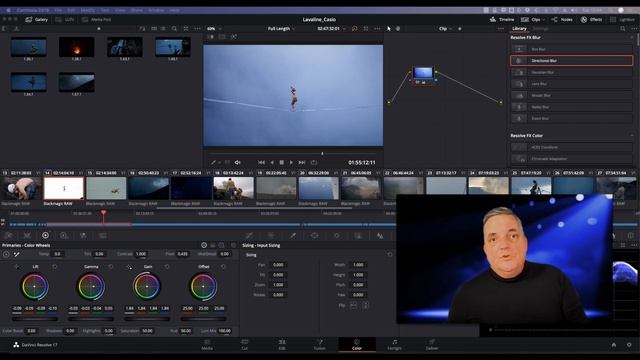Click the stop button in viewer
The height and width of the screenshot is (360, 640).
281,162
